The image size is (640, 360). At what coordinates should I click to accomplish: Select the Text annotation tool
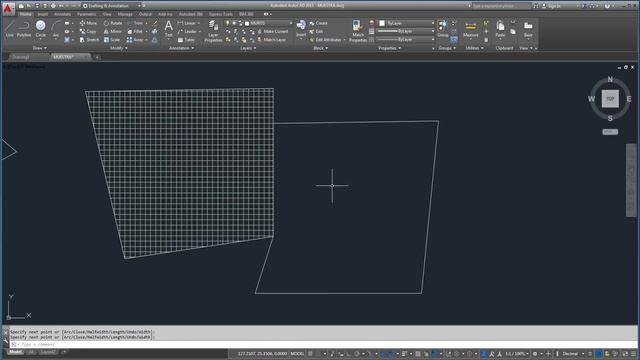click(x=169, y=29)
